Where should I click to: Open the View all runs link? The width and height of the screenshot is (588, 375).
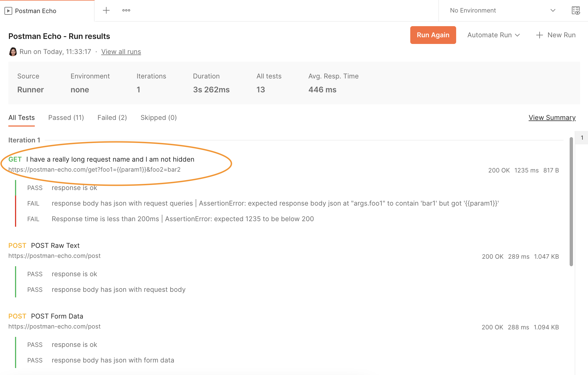121,51
